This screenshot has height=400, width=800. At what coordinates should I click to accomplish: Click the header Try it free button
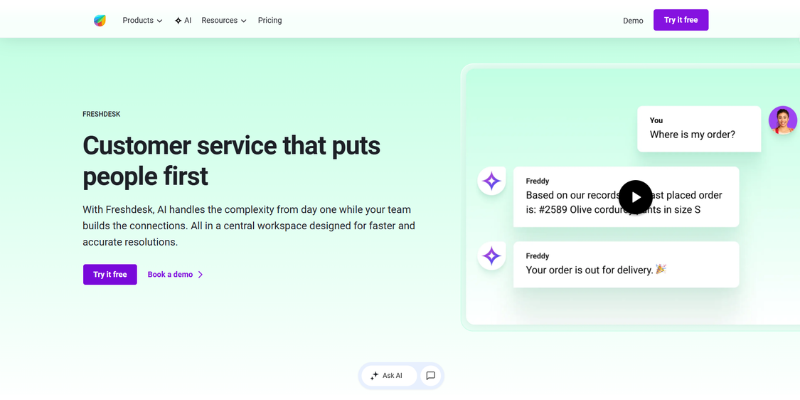tap(681, 20)
